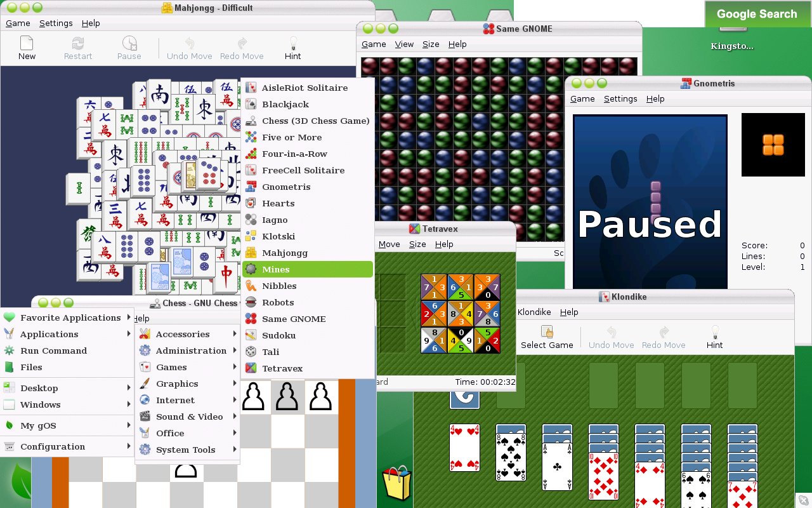Viewport: 812px width, 508px height.
Task: Click the Tetravex "Time: 00:02:32" status
Action: click(x=485, y=382)
